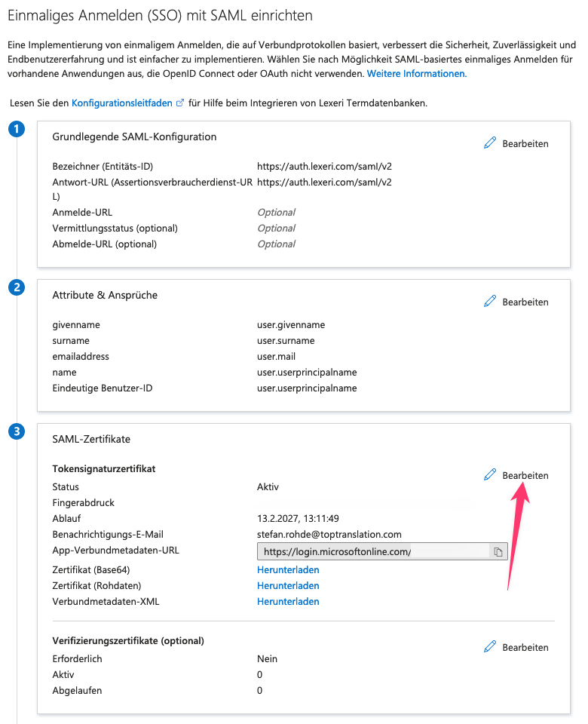Select step 3 numbered circle
588x724 pixels.
pos(17,431)
